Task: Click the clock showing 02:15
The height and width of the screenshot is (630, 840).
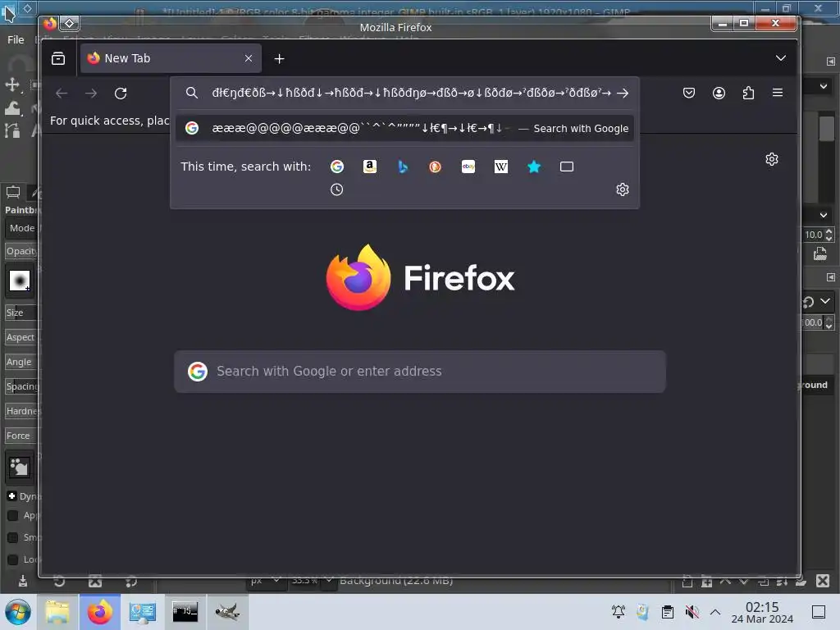Action: point(762,612)
